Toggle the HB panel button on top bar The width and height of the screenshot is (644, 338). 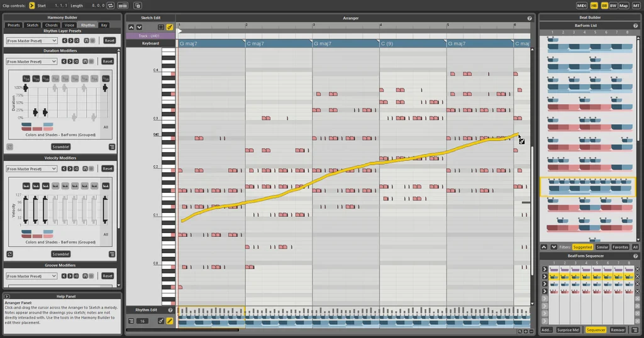tap(594, 6)
